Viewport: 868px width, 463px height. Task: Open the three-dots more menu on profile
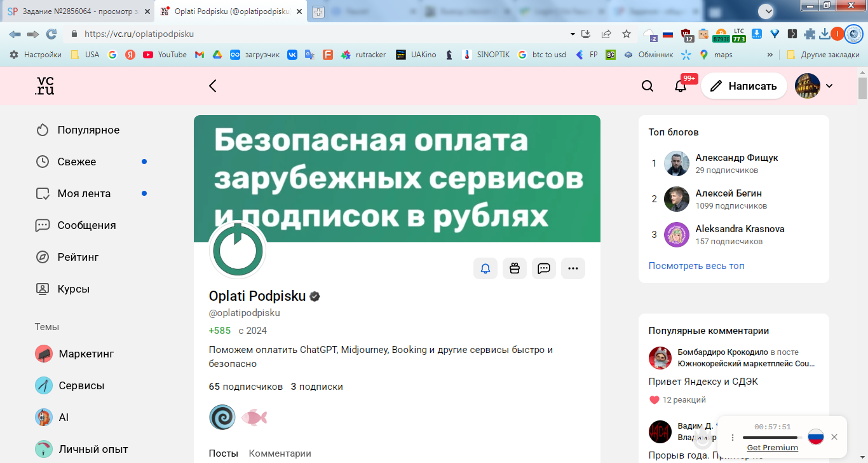(x=573, y=268)
